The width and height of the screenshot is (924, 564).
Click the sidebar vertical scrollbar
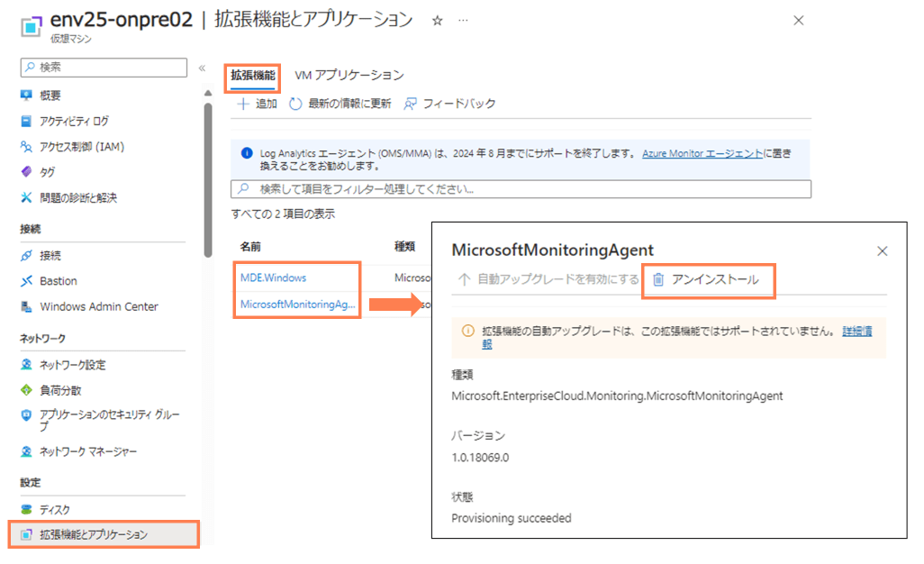pyautogui.click(x=208, y=180)
